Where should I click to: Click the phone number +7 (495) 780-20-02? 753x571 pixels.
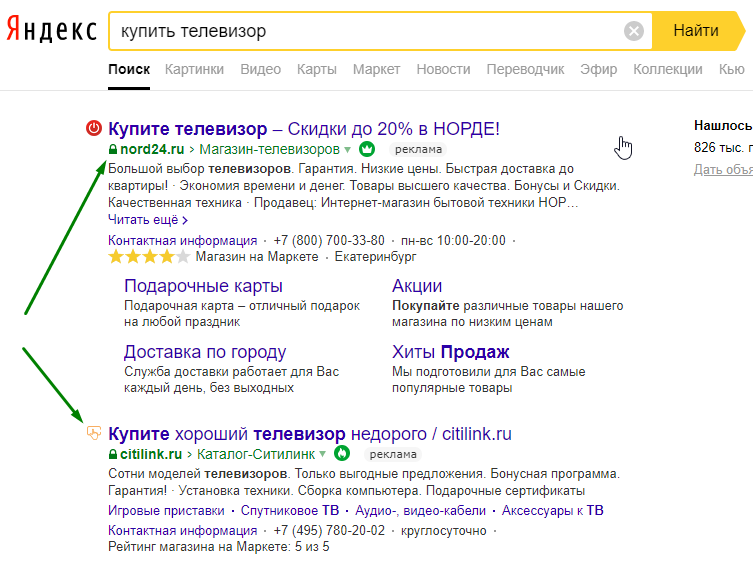[329, 531]
